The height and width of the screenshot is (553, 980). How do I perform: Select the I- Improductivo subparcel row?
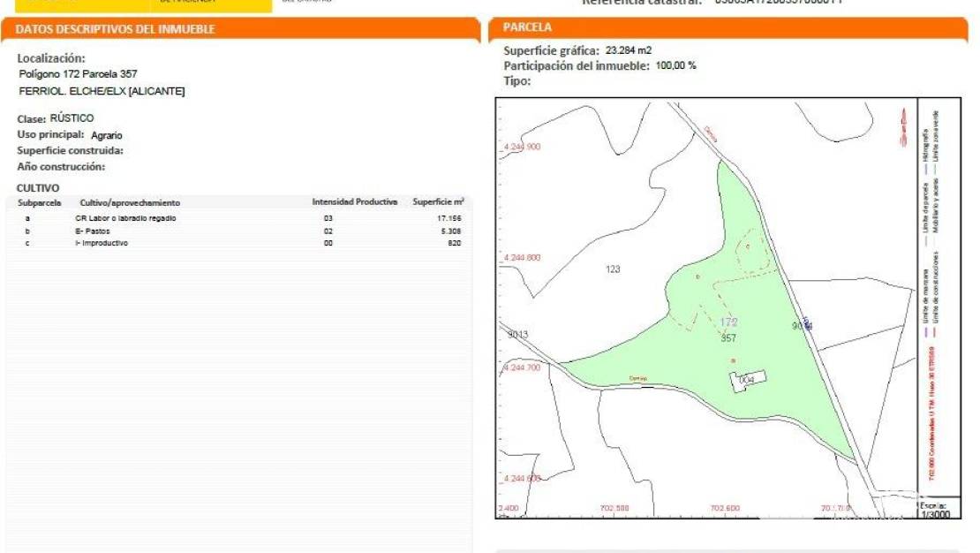coord(102,243)
